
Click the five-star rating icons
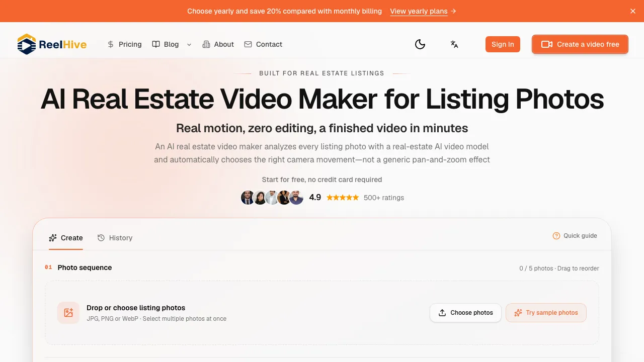(343, 198)
